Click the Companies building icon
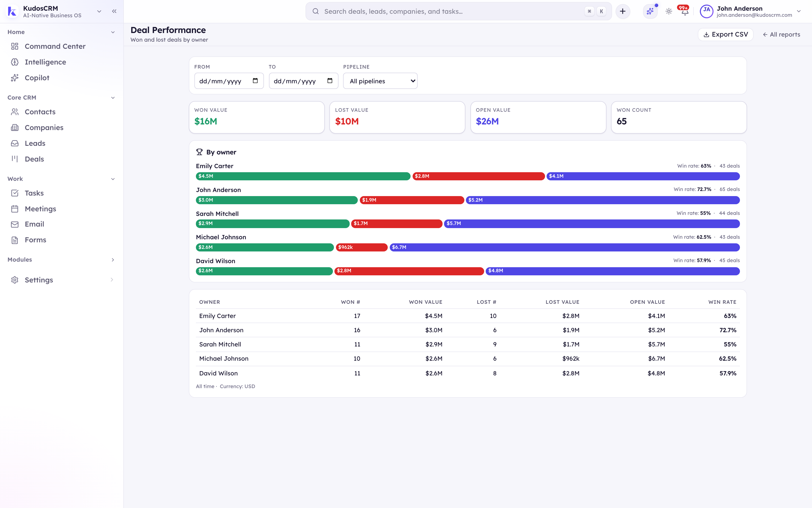812x508 pixels. (x=15, y=128)
